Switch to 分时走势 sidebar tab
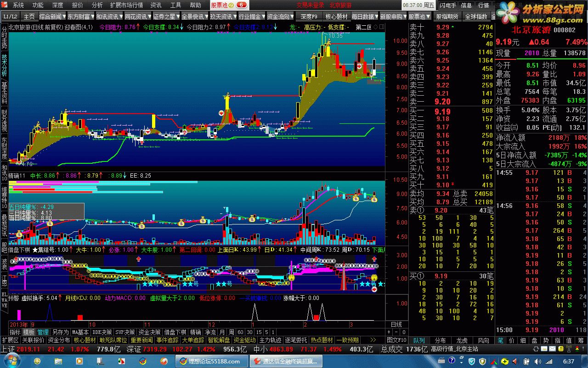Viewport: 588px width, 368px height. [4, 38]
